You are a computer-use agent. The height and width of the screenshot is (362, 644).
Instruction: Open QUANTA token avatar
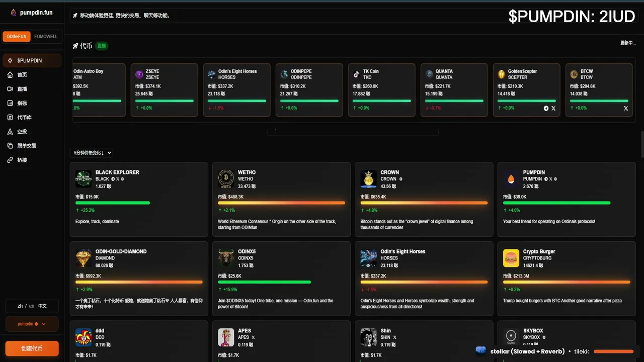[x=429, y=74]
